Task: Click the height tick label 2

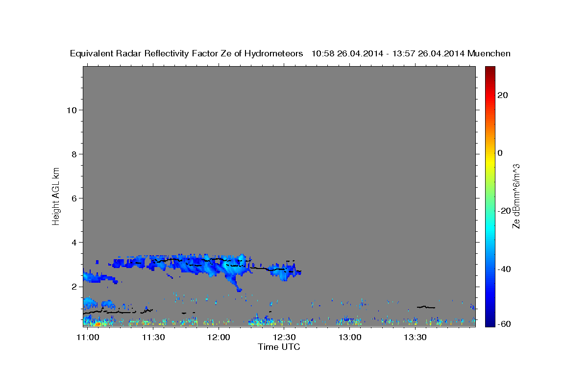Action: coord(74,287)
